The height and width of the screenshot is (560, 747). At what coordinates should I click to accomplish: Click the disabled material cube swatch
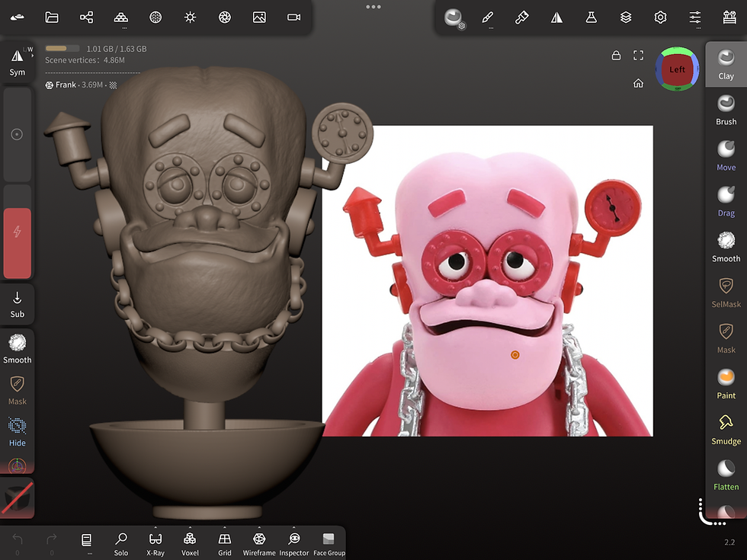17,498
